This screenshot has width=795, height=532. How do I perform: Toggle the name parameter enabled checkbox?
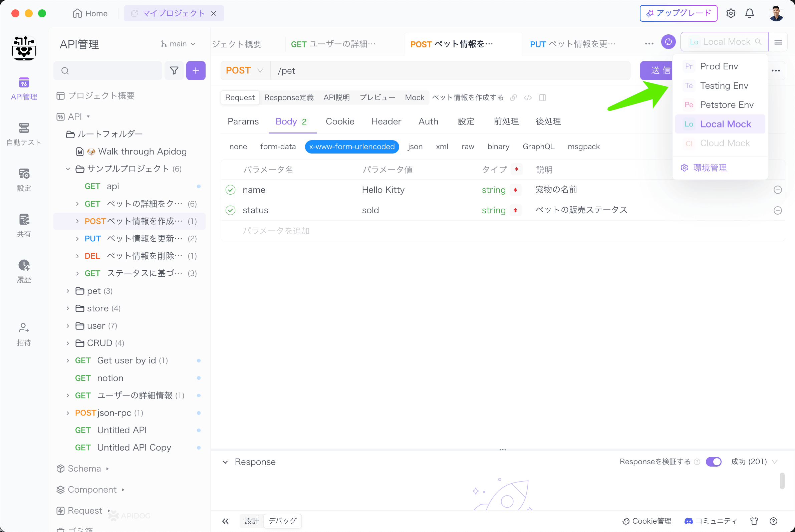coord(230,190)
